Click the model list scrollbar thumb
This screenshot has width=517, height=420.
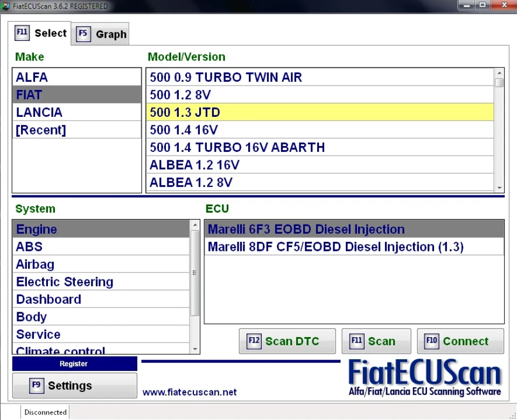point(499,82)
